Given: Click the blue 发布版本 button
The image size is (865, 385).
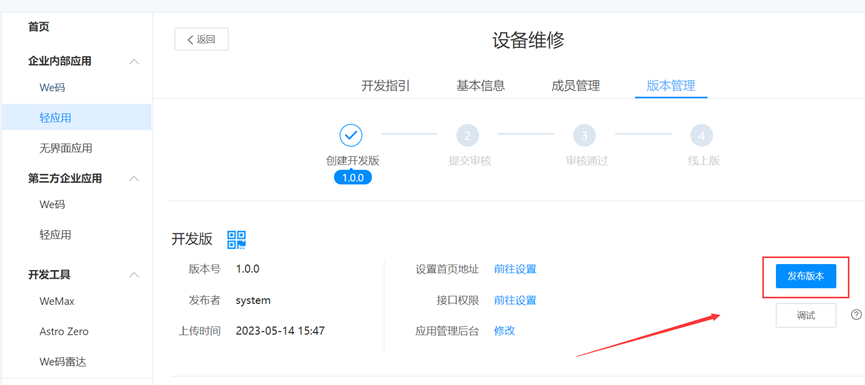Looking at the screenshot, I should [x=805, y=276].
